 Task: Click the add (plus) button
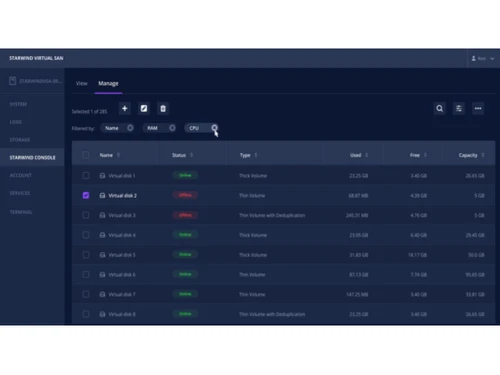[125, 109]
